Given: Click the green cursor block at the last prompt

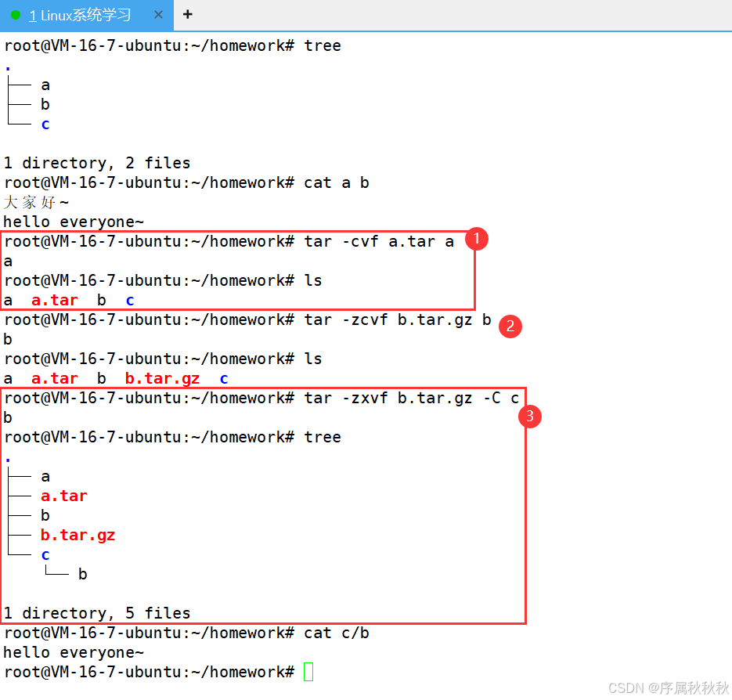Looking at the screenshot, I should 308,672.
